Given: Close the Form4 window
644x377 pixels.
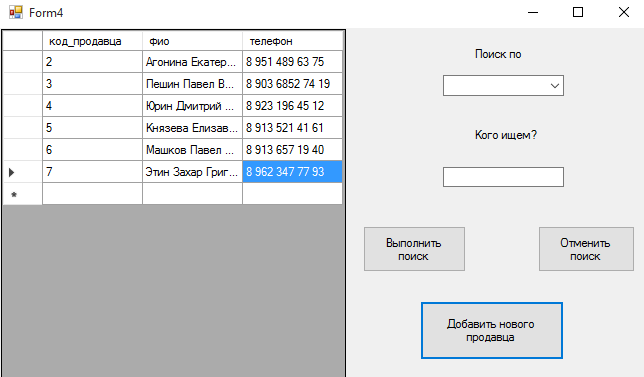Looking at the screenshot, I should point(623,12).
